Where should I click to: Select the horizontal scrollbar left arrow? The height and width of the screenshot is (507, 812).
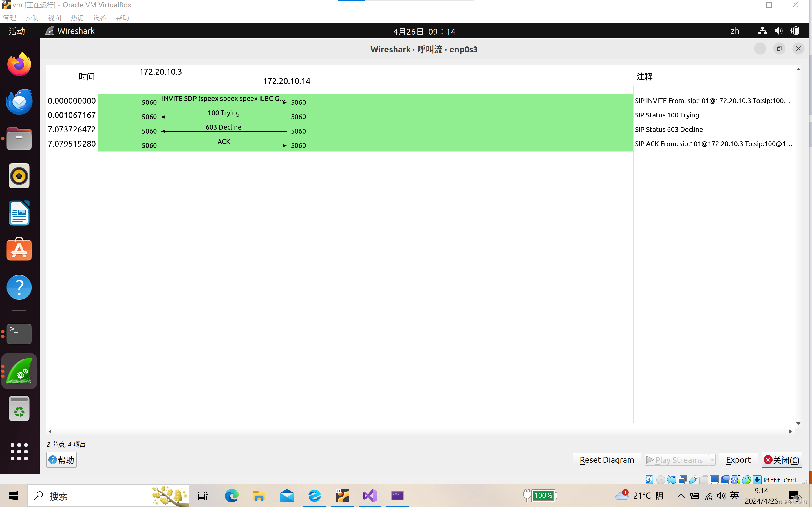tap(50, 431)
